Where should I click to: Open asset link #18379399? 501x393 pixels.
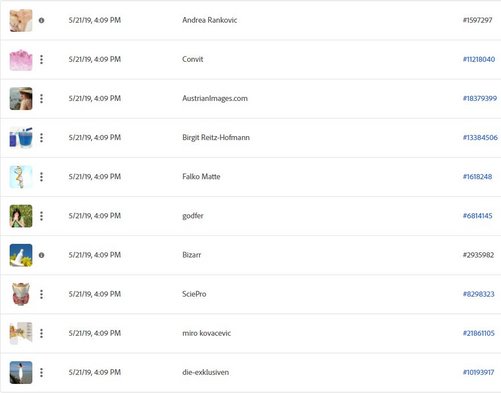[x=480, y=98]
